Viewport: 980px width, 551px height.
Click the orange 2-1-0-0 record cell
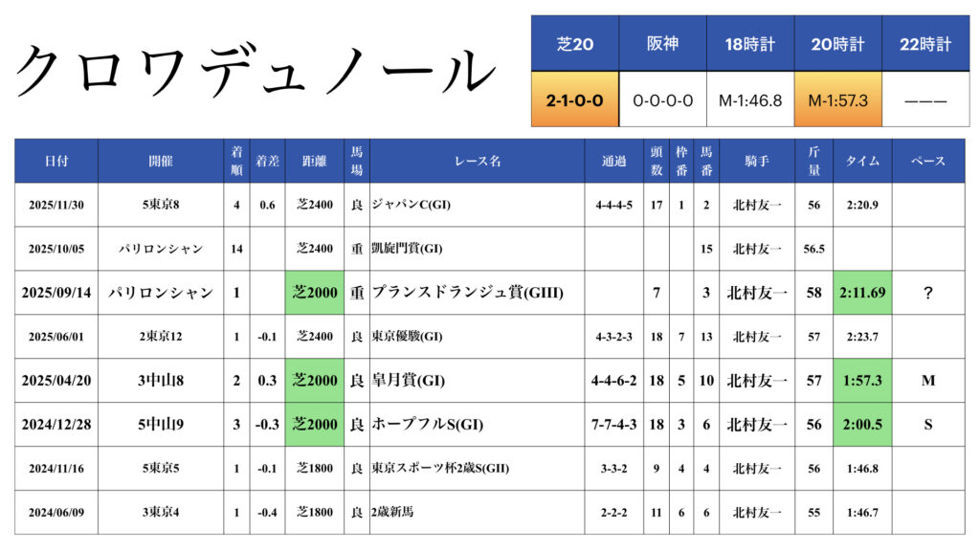click(x=575, y=99)
